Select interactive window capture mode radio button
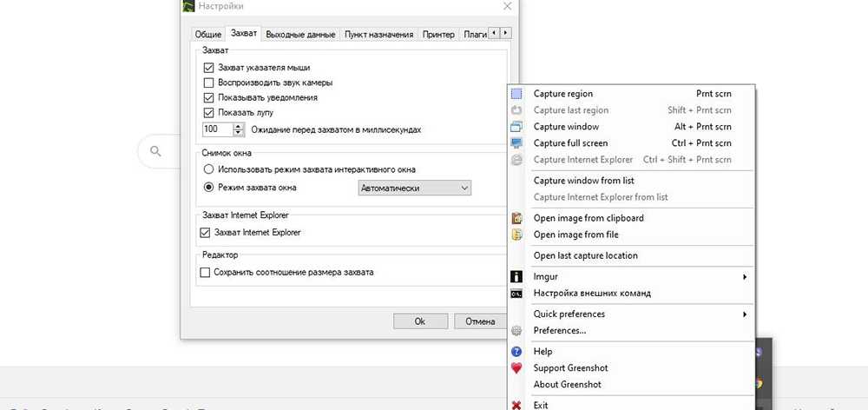This screenshot has width=868, height=410. tap(208, 169)
